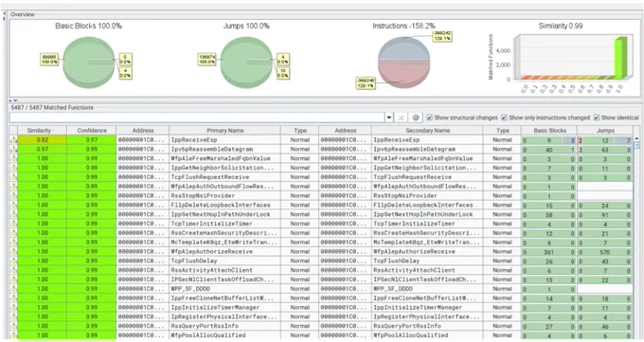This screenshot has height=342, width=644.
Task: Toggle Show only instructions changed checkbox
Action: click(x=504, y=117)
